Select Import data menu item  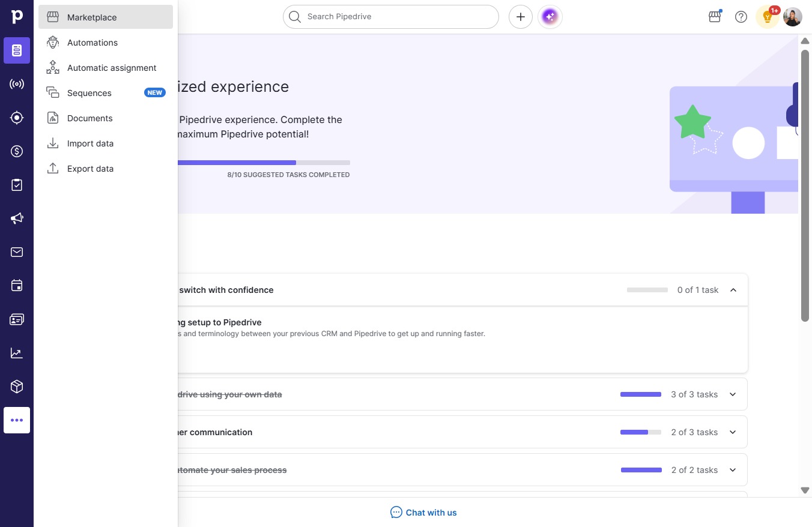(106, 143)
